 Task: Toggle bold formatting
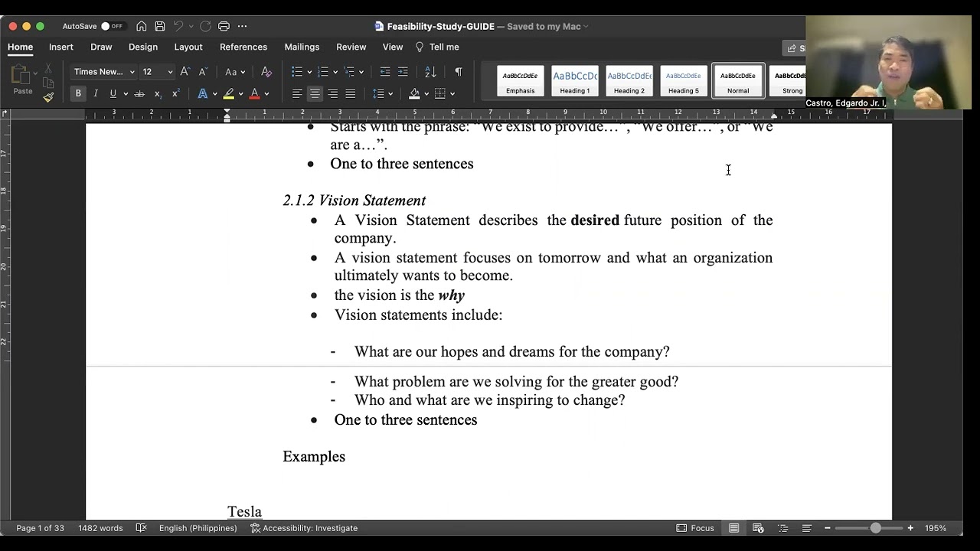[x=78, y=93]
